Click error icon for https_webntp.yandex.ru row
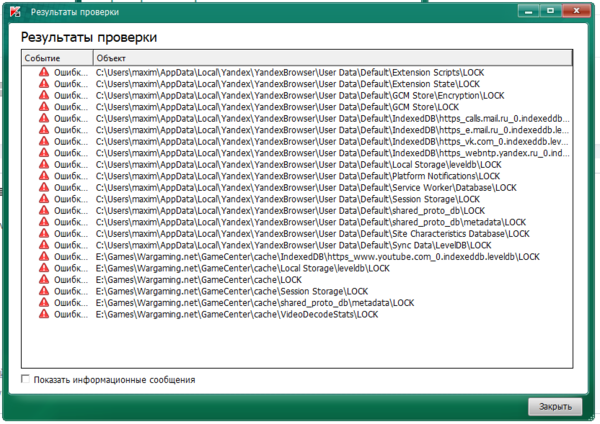 click(x=44, y=153)
